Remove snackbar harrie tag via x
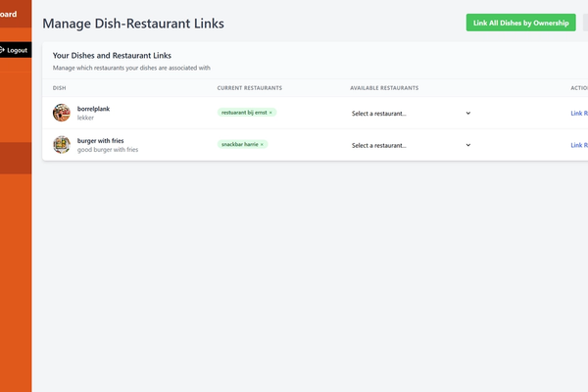Image resolution: width=588 pixels, height=392 pixels. (x=262, y=144)
